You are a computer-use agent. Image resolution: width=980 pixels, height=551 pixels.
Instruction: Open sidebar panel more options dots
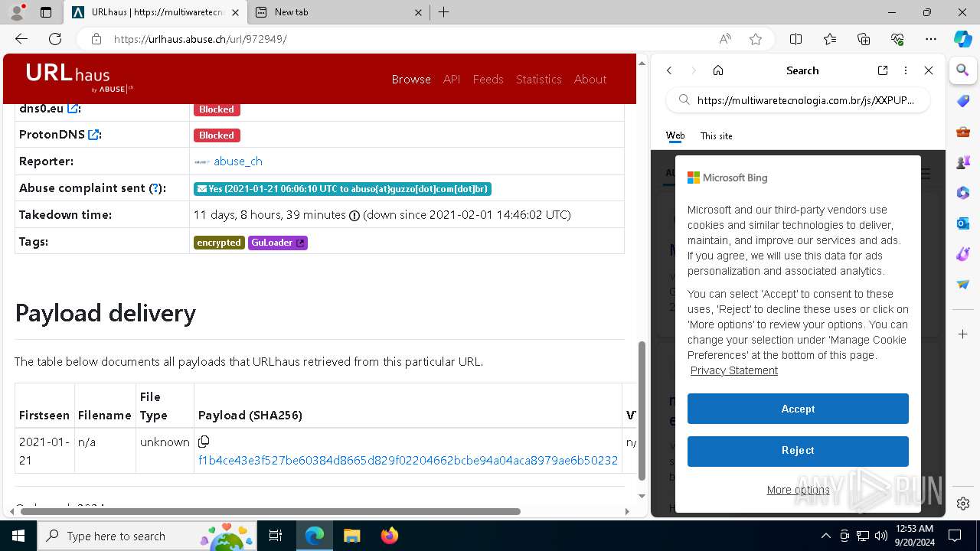pos(906,70)
